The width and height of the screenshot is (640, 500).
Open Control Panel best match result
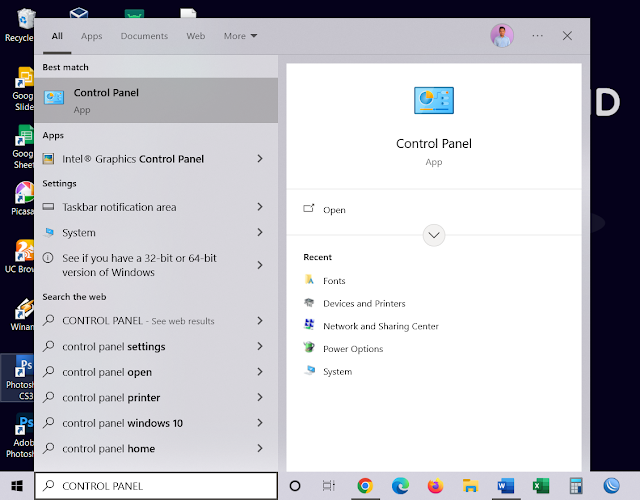(x=156, y=100)
